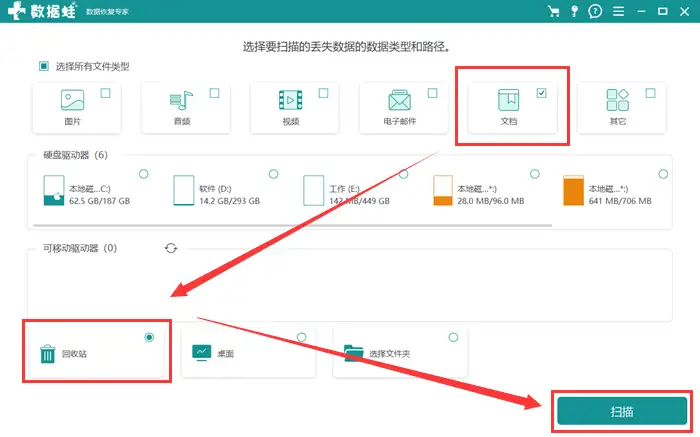
Task: Click the key registration icon
Action: tap(575, 11)
